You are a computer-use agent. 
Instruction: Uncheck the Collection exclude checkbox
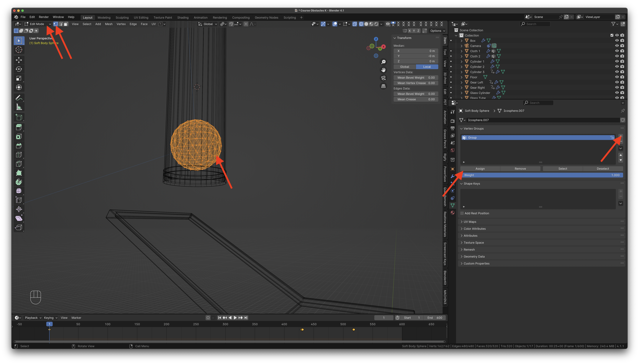(x=612, y=35)
